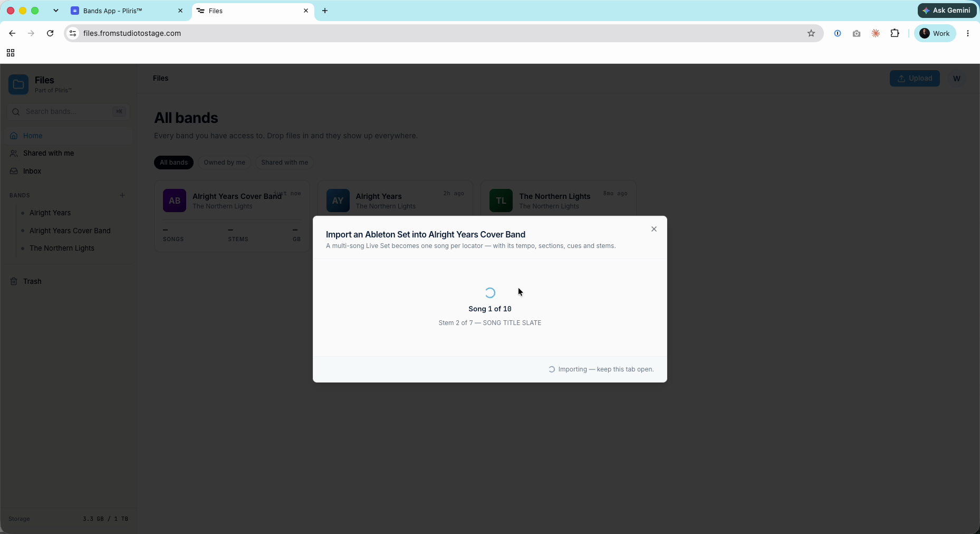View site information icon in address bar

pyautogui.click(x=73, y=33)
